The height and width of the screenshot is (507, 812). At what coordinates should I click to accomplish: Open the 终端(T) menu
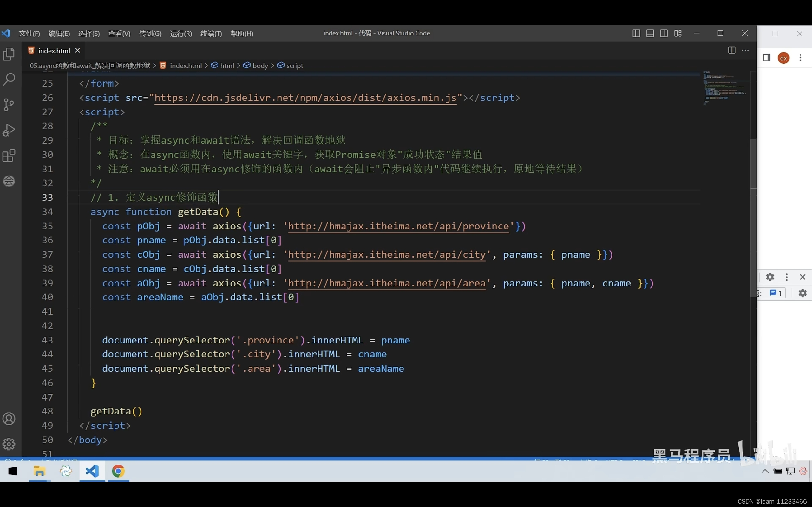pyautogui.click(x=211, y=34)
